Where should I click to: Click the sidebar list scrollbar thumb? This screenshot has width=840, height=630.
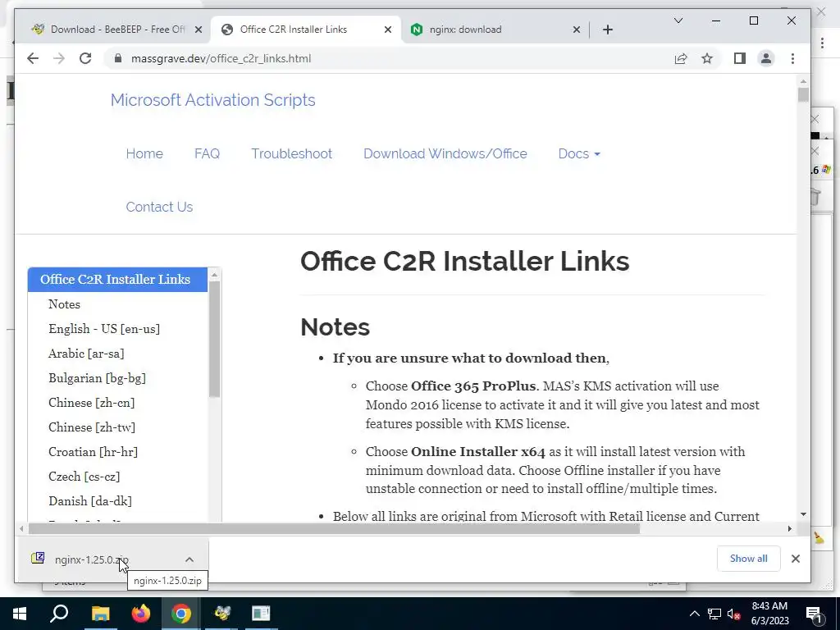tap(214, 339)
